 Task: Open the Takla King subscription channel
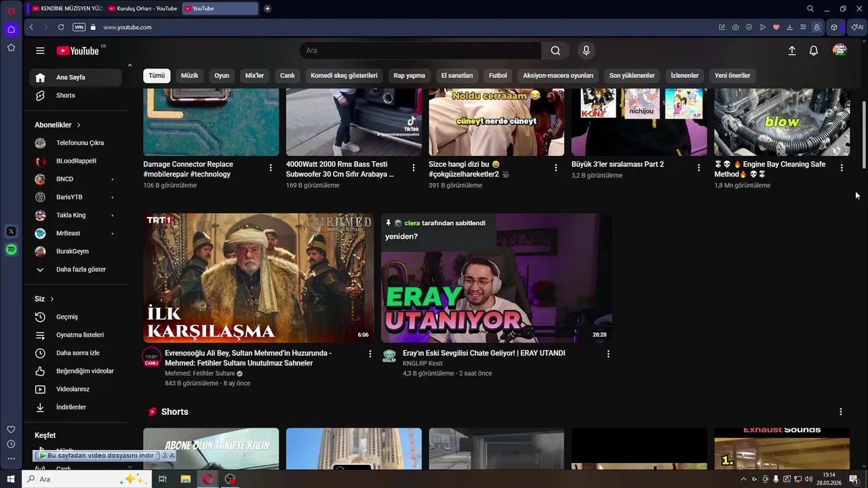coord(75,216)
